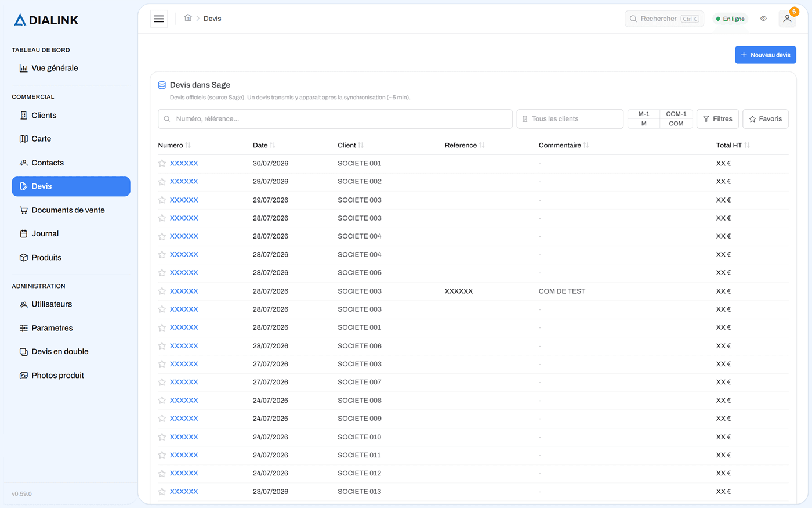This screenshot has width=812, height=508.
Task: Open the Journal page
Action: click(71, 234)
